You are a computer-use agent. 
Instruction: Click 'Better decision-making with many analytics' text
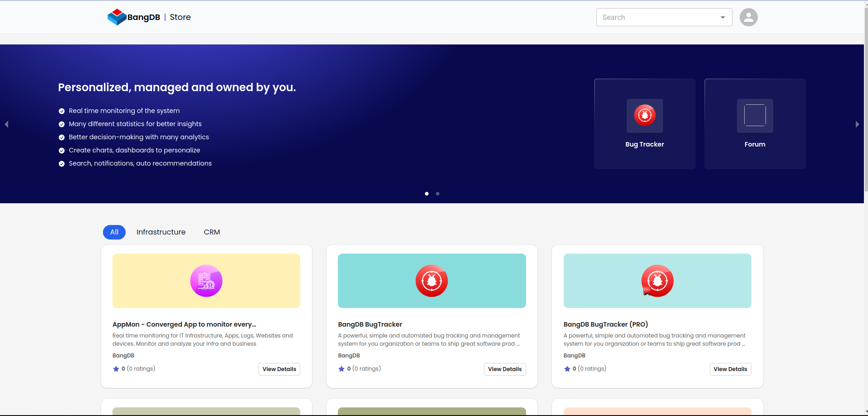point(139,137)
